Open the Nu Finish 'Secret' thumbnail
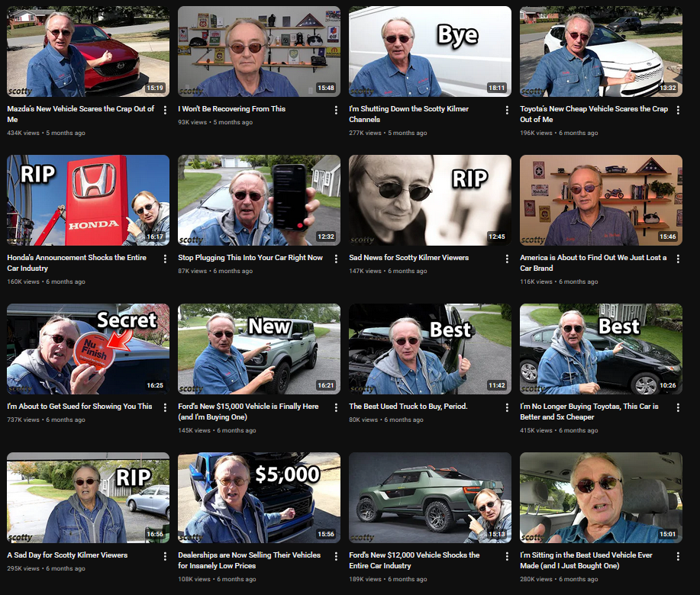 click(x=88, y=349)
